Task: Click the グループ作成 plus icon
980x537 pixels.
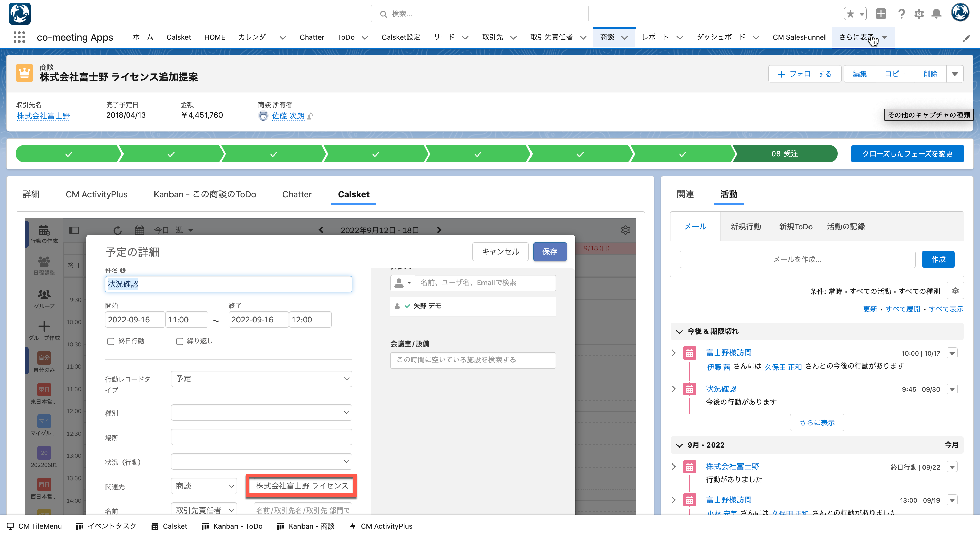Action: pos(44,330)
